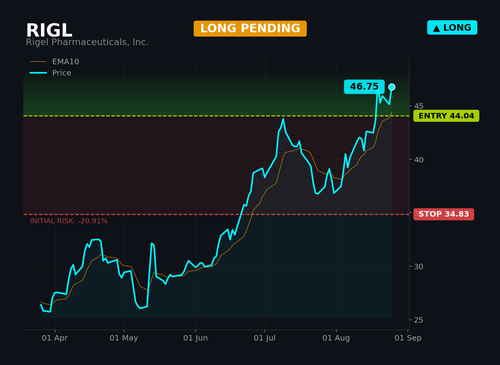Click the 25 price axis label

[419, 320]
